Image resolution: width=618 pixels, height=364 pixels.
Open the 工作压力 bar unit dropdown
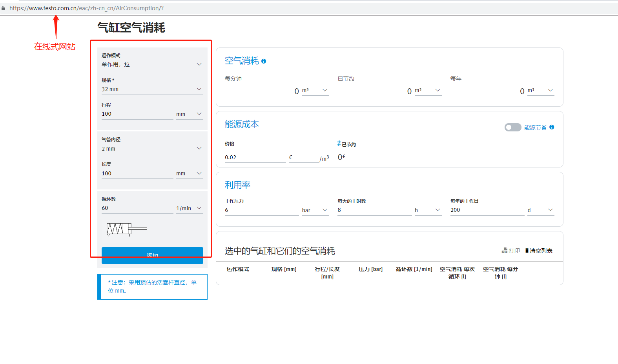315,210
